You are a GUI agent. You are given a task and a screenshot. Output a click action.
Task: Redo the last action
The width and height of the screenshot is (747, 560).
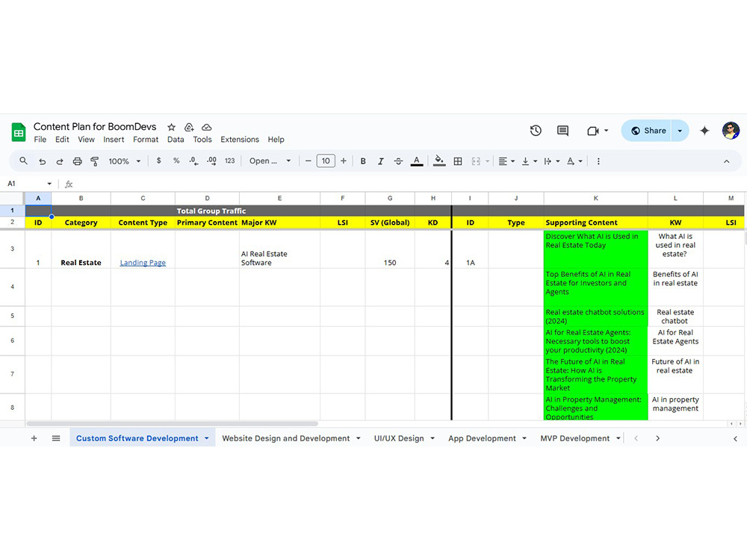tap(60, 161)
